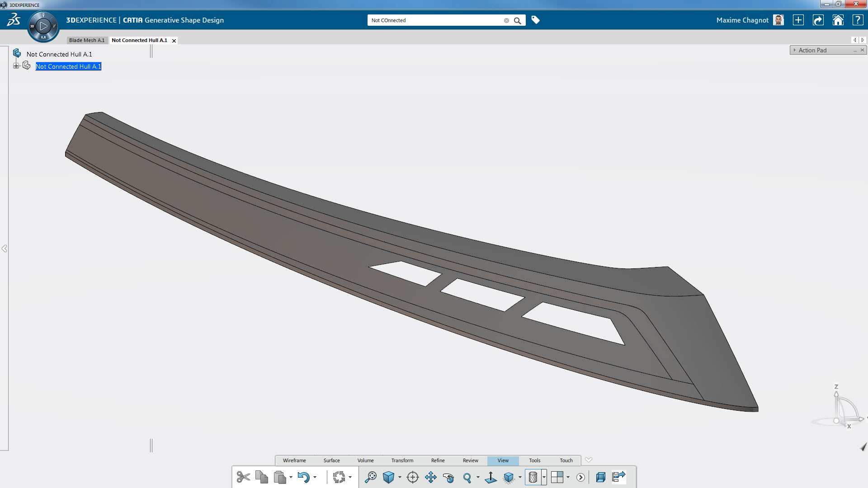This screenshot has height=488, width=868.
Task: Minimize the Action Pad panel
Action: 855,51
